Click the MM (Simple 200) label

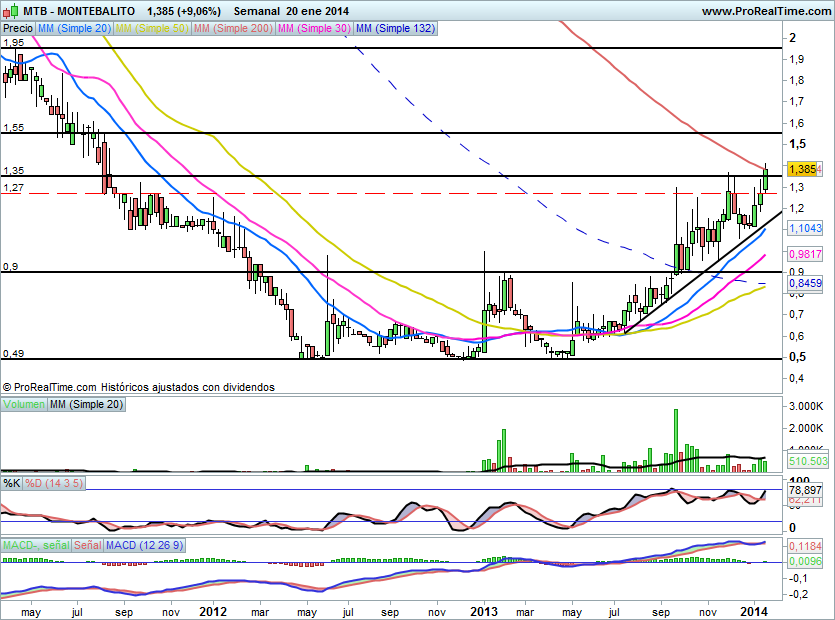[233, 29]
